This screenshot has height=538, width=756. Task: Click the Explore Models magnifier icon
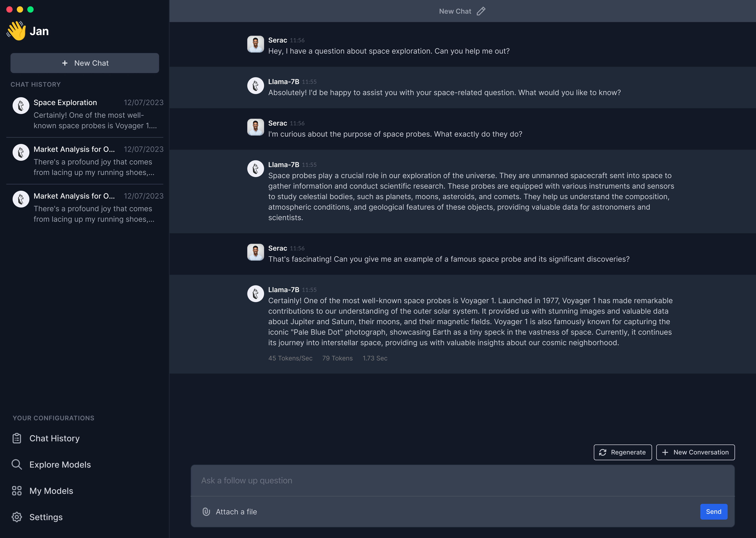pos(17,464)
